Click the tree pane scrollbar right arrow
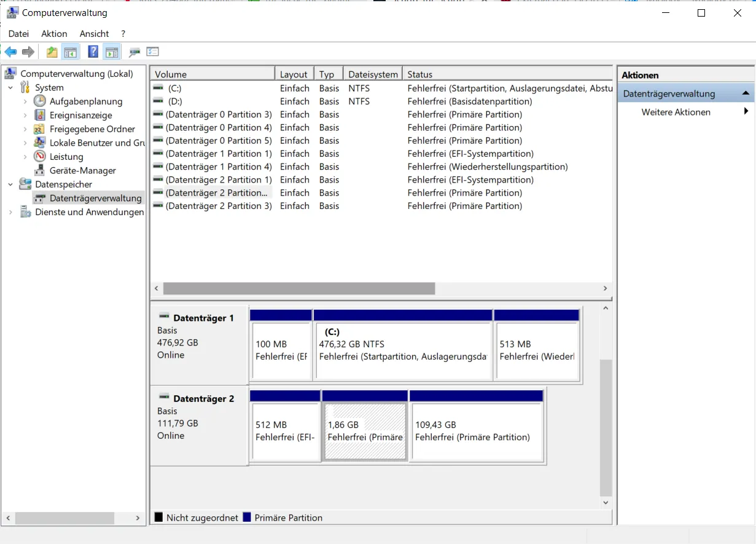The height and width of the screenshot is (544, 756). (x=138, y=518)
